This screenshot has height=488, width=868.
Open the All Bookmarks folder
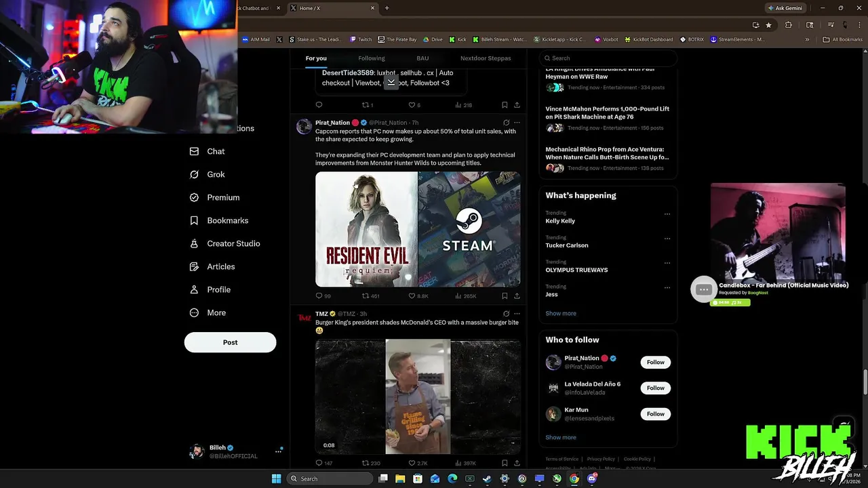tap(842, 39)
